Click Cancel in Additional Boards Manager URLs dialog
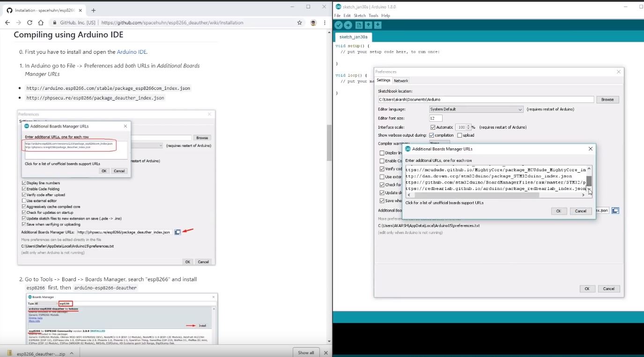The width and height of the screenshot is (644, 357). 580,211
